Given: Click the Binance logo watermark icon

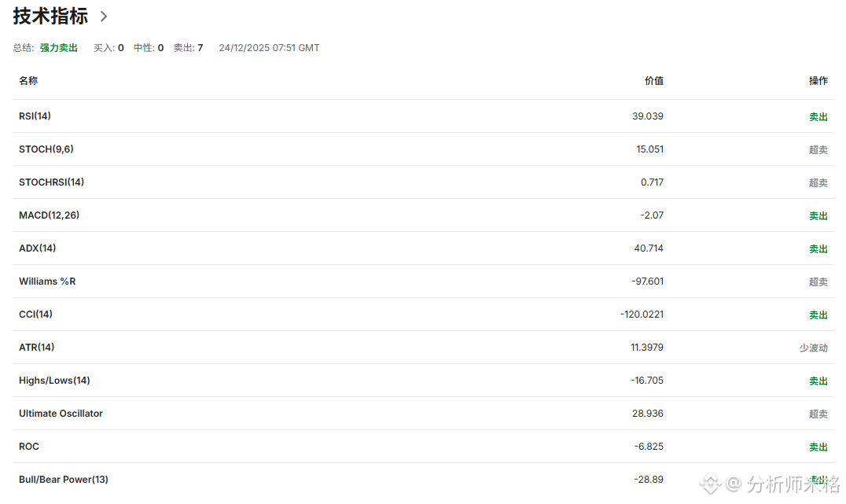Looking at the screenshot, I should click(x=711, y=483).
